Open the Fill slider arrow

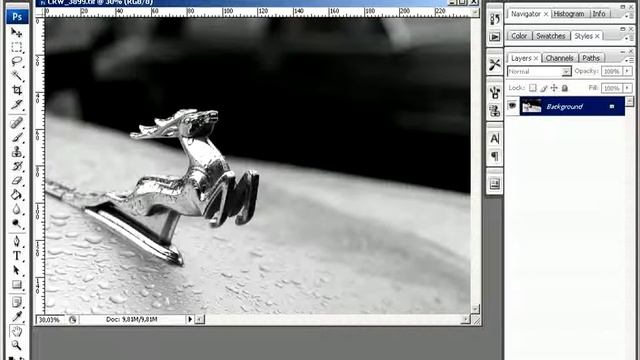coord(627,88)
